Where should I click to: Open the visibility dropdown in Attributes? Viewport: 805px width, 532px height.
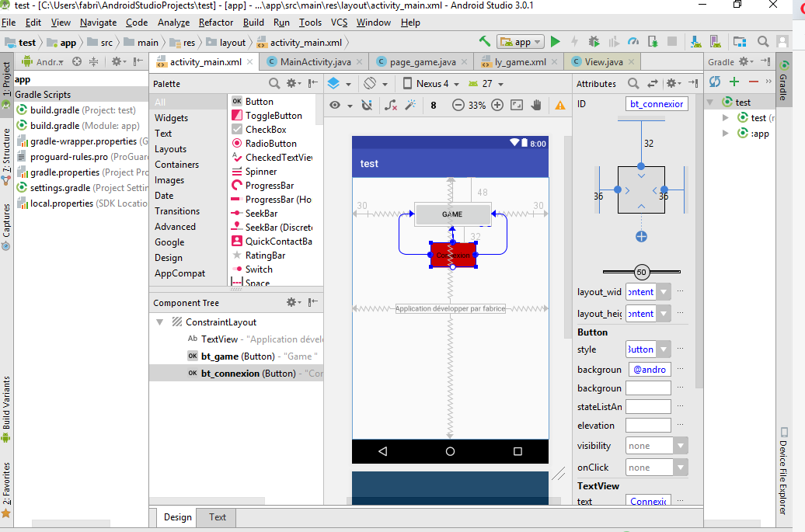[681, 446]
